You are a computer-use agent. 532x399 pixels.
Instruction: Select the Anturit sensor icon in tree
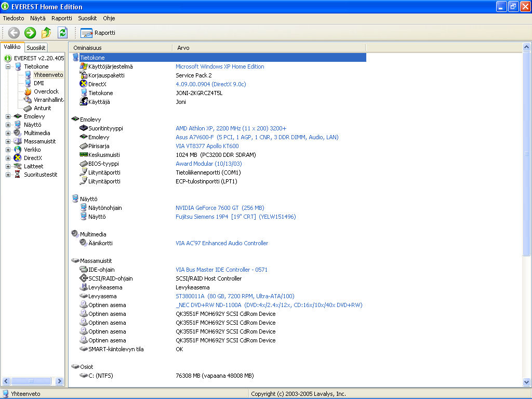tap(28, 108)
